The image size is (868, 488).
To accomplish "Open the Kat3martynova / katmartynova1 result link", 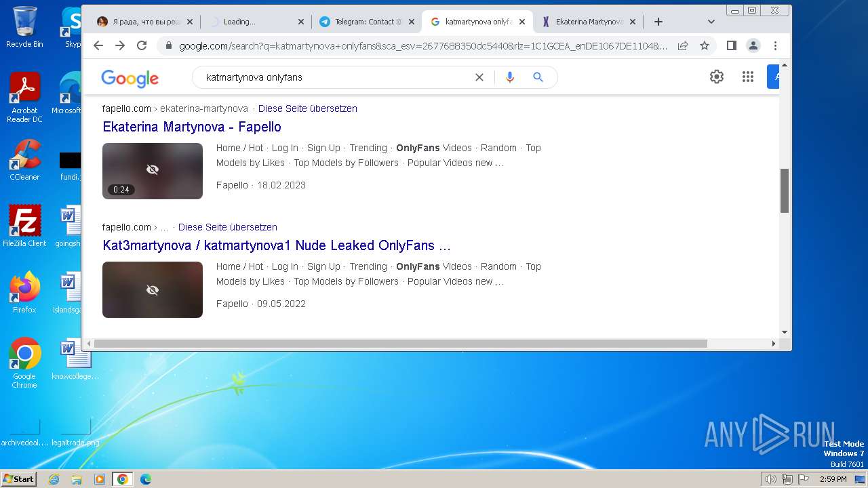I will click(277, 245).
